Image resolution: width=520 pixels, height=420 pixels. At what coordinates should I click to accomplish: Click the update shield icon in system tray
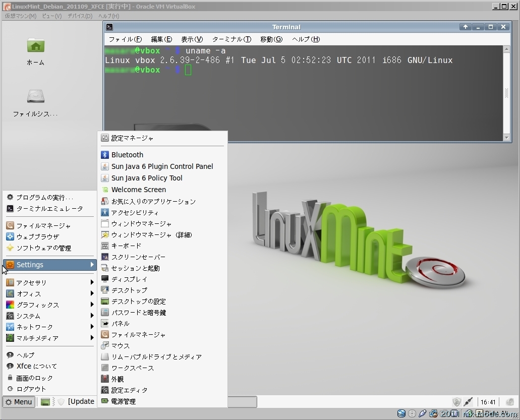[x=456, y=402]
